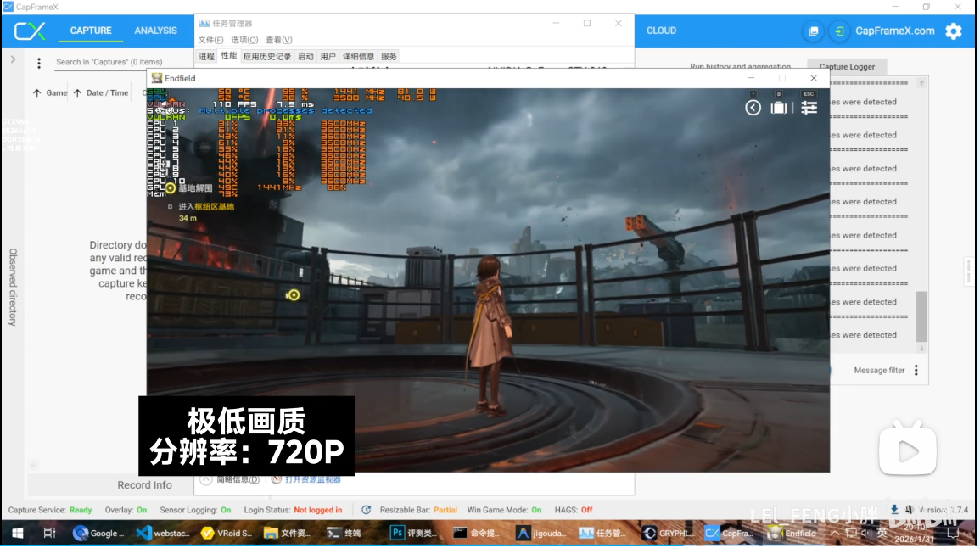980x548 pixels.
Task: Open the Windows Start menu
Action: pos(17,534)
